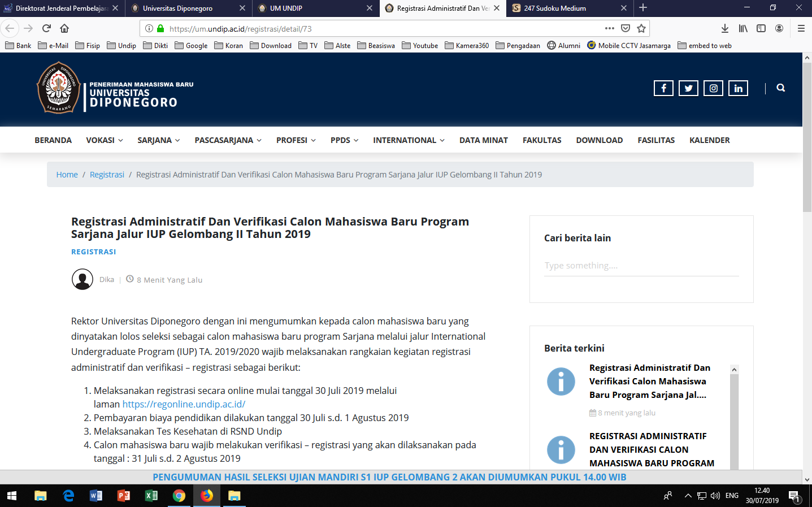Open PowerPoint from the Windows taskbar
The image size is (812, 507).
tap(124, 496)
